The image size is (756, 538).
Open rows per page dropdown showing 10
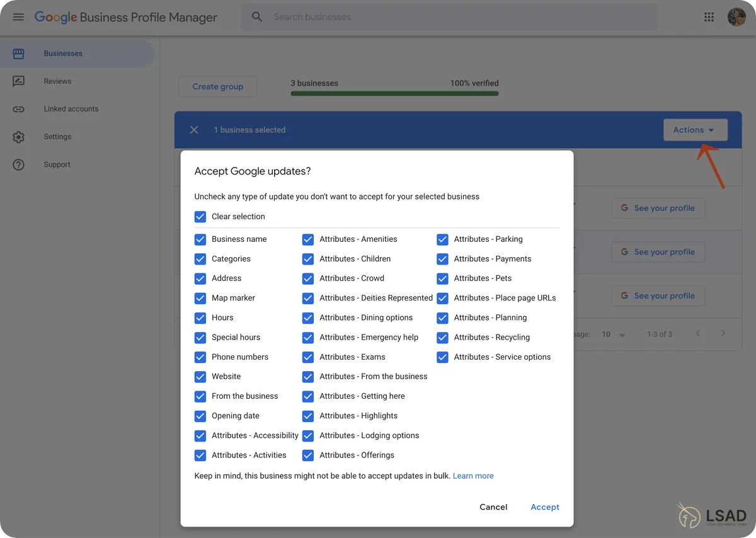pos(613,335)
